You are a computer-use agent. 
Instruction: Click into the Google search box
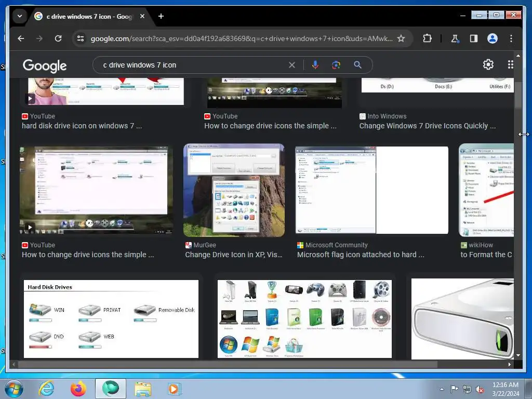[193, 65]
